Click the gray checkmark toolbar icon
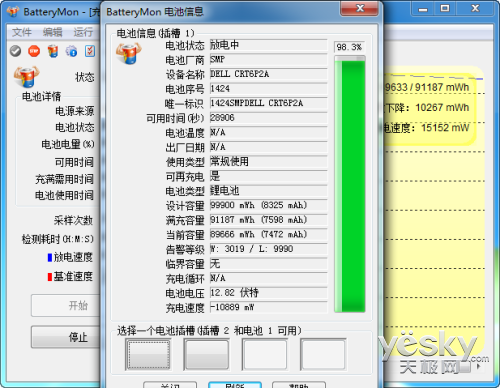This screenshot has width=500, height=388. (x=15, y=51)
